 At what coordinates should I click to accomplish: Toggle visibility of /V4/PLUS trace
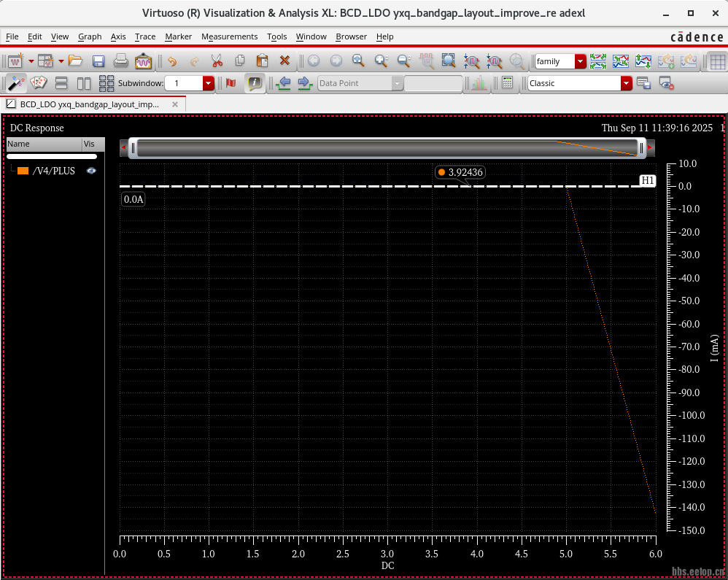tap(91, 171)
